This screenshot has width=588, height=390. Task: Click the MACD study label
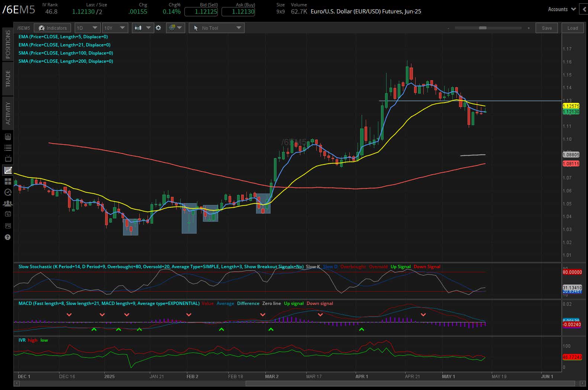(109, 303)
